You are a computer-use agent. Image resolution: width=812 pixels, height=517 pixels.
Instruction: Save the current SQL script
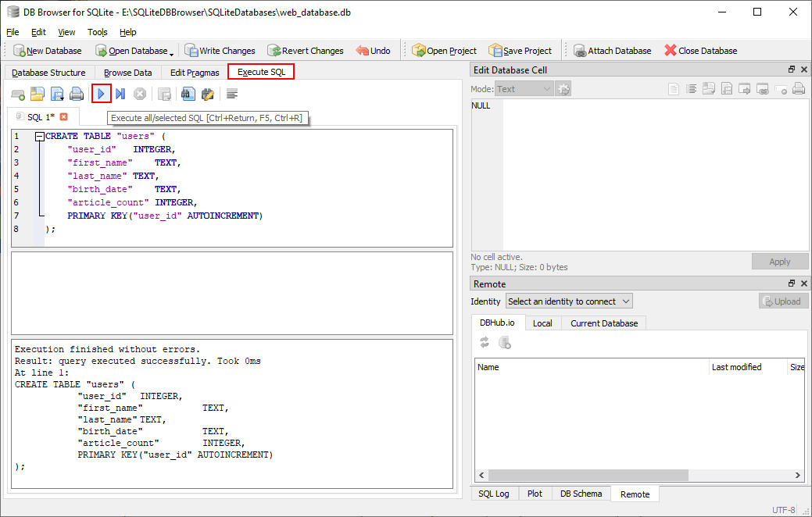pyautogui.click(x=56, y=94)
